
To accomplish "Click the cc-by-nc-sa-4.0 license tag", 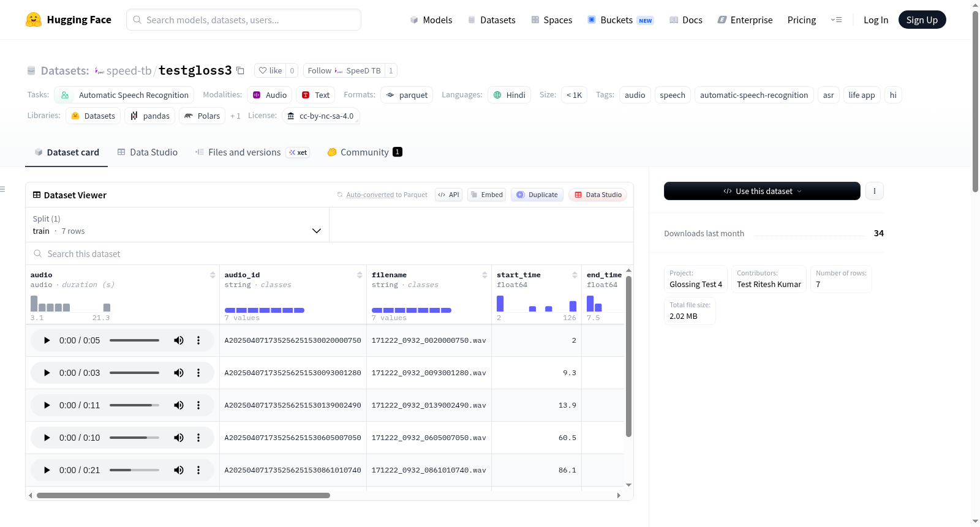I will [x=321, y=116].
